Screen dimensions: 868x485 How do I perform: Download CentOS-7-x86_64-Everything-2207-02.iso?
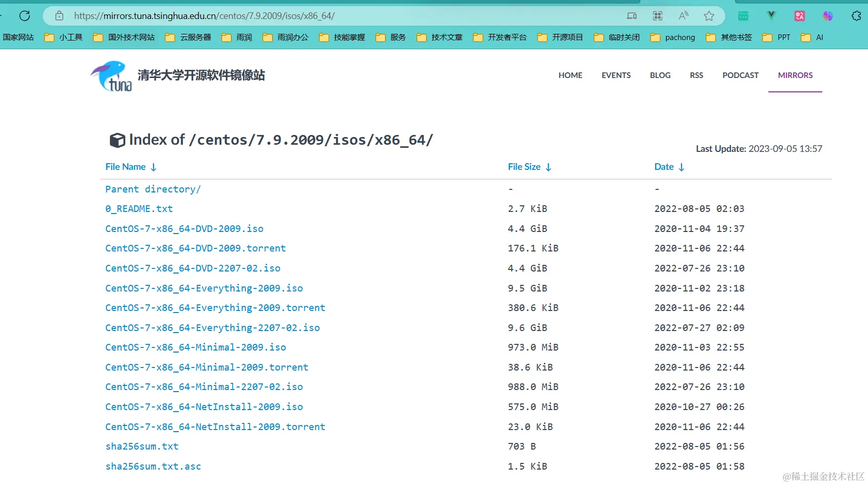click(213, 328)
